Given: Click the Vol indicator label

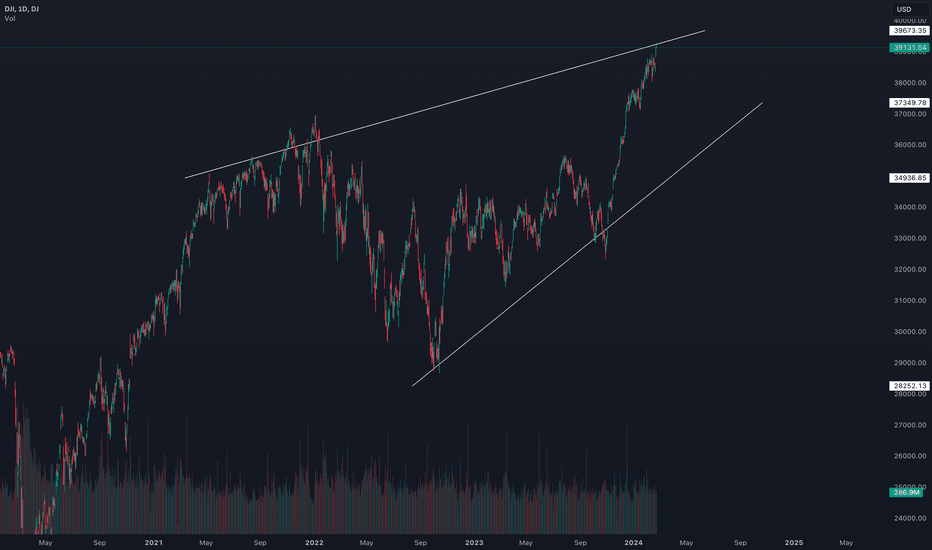Looking at the screenshot, I should pos(10,18).
